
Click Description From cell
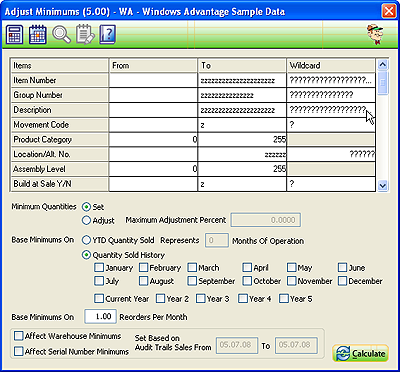[153, 110]
